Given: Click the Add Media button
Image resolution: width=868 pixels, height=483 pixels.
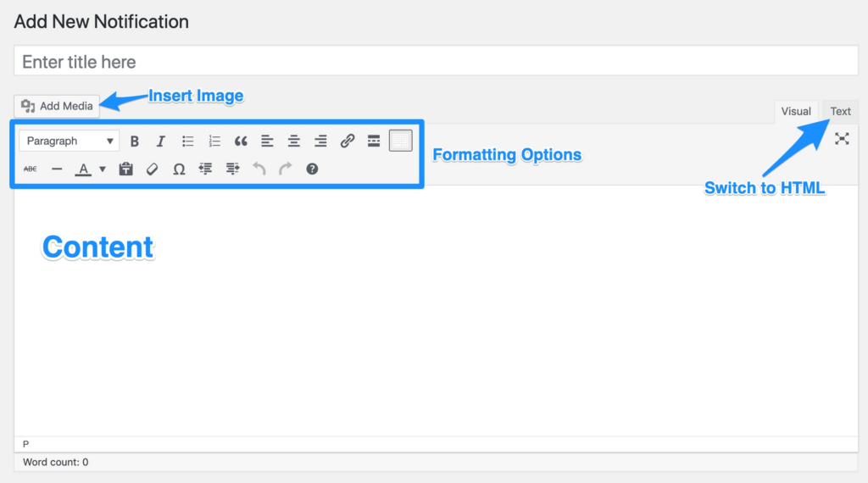Looking at the screenshot, I should click(x=57, y=106).
